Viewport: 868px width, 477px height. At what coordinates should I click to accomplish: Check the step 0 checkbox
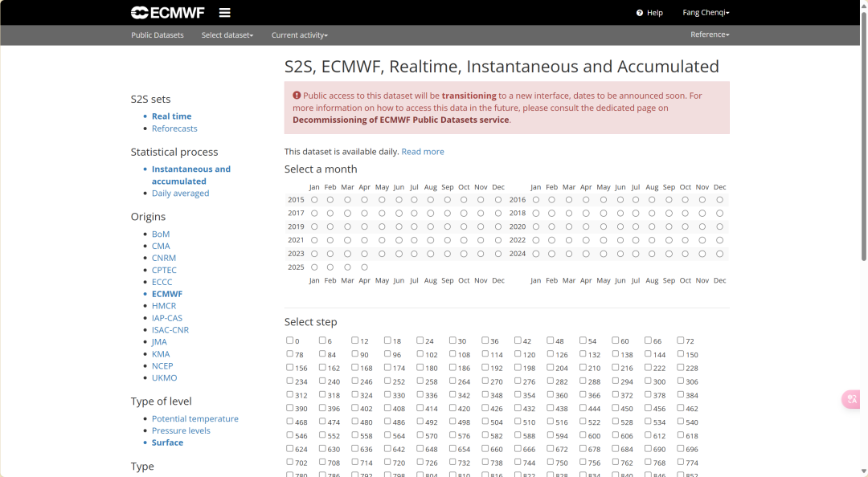[289, 340]
